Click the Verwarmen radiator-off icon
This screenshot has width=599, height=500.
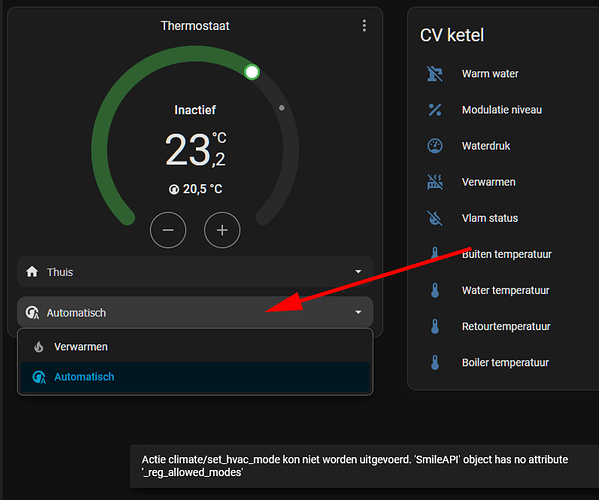point(435,182)
